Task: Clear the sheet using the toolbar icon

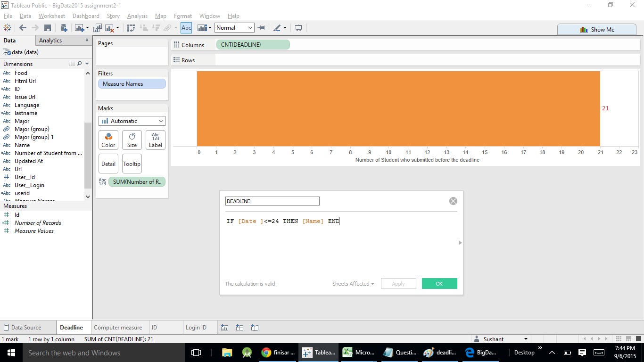Action: (x=110, y=28)
